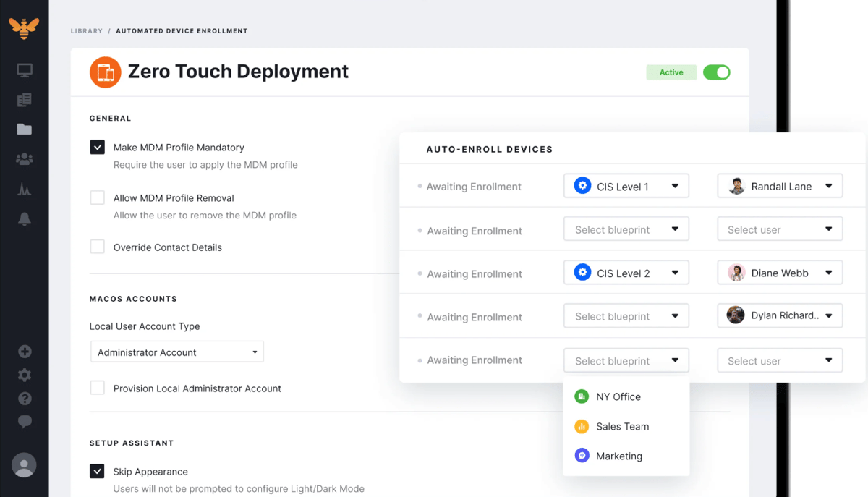
Task: Check Override Contact Details
Action: tap(97, 247)
